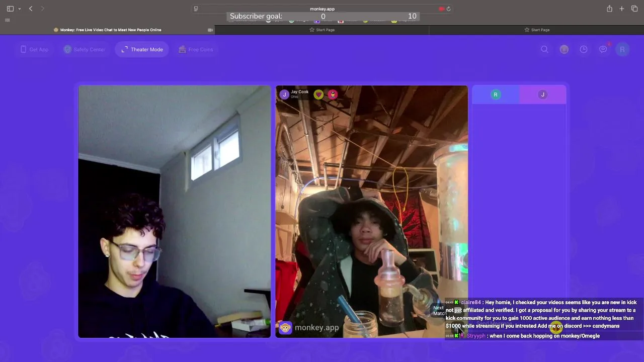Image resolution: width=644 pixels, height=362 pixels.
Task: Click the red report icon beside heart
Action: pyautogui.click(x=333, y=94)
